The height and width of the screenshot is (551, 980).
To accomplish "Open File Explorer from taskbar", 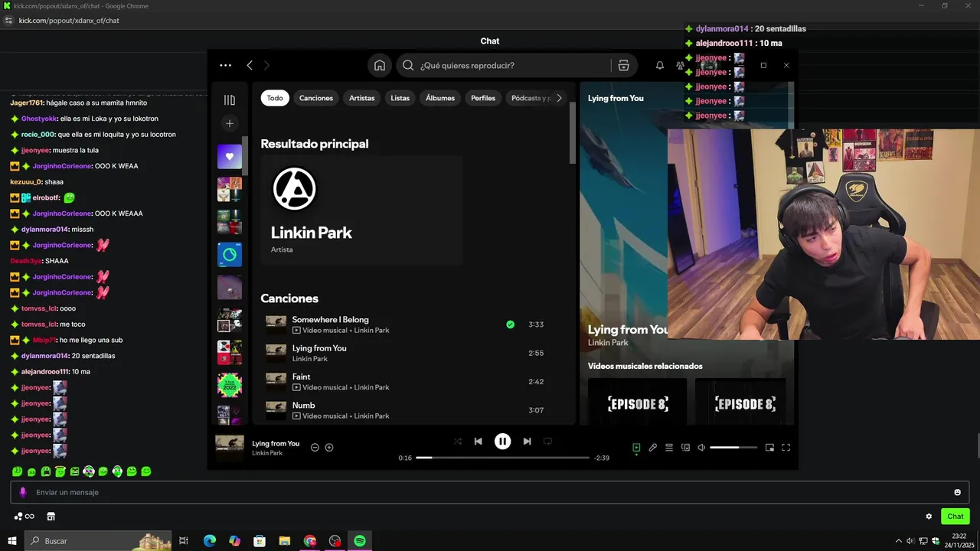I will tap(284, 541).
